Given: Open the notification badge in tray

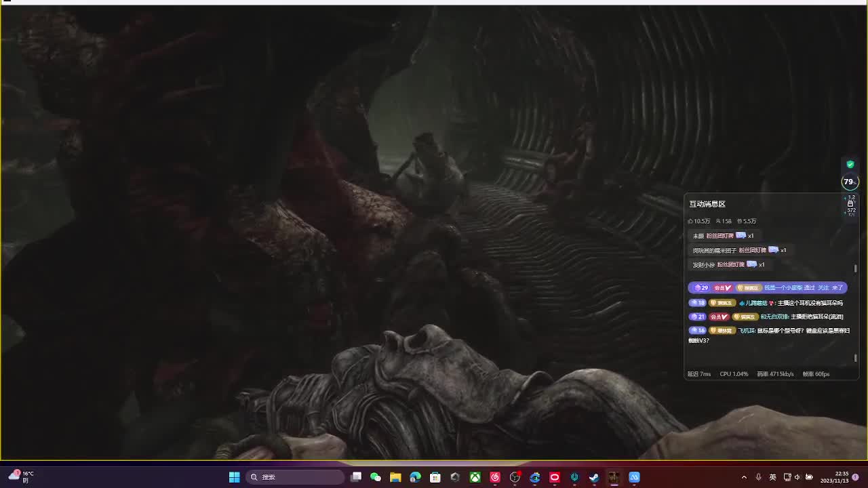Looking at the screenshot, I should [x=856, y=477].
